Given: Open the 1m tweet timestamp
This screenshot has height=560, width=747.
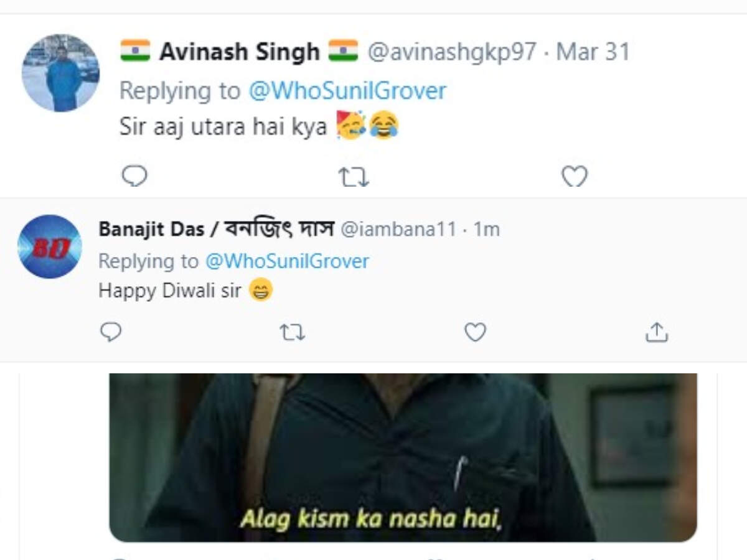Looking at the screenshot, I should (x=487, y=230).
